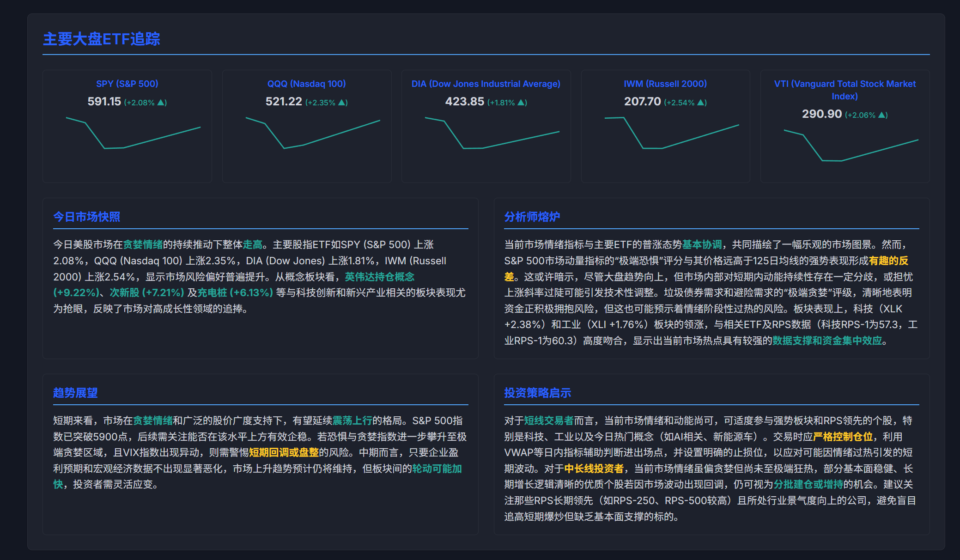The height and width of the screenshot is (560, 960).
Task: Click the 主要大盘ETF追踪 heading
Action: (102, 39)
